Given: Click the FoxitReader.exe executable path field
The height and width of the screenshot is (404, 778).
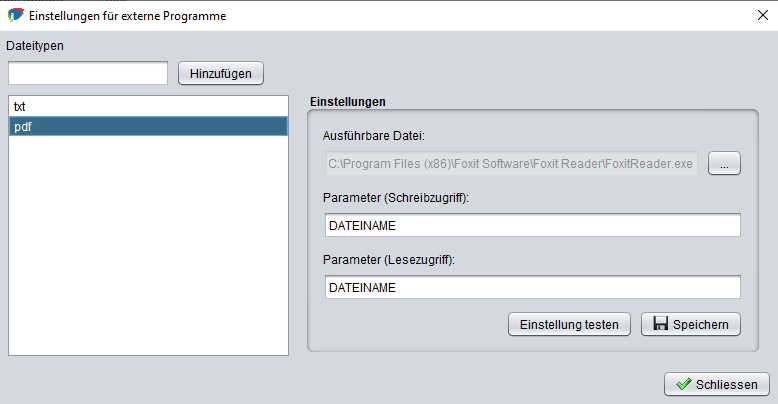Looking at the screenshot, I should [x=511, y=163].
